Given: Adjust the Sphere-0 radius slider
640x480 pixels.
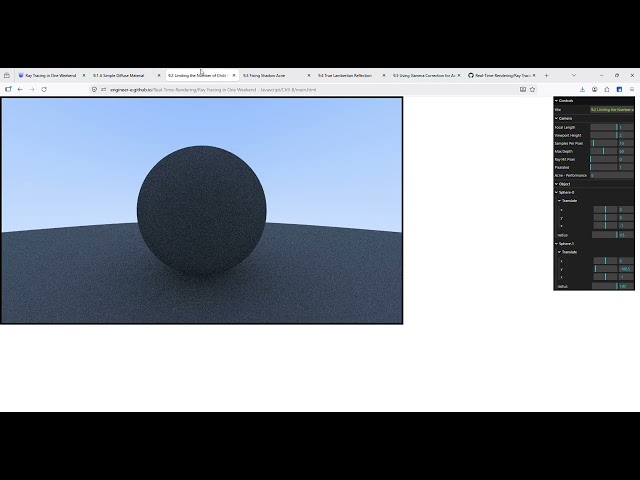Looking at the screenshot, I should (604, 235).
